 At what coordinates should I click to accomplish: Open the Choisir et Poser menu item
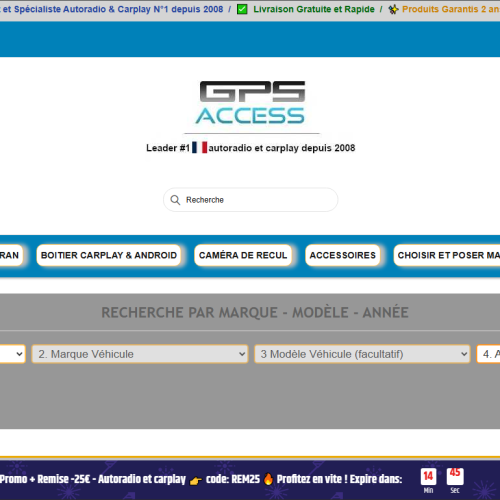point(447,255)
